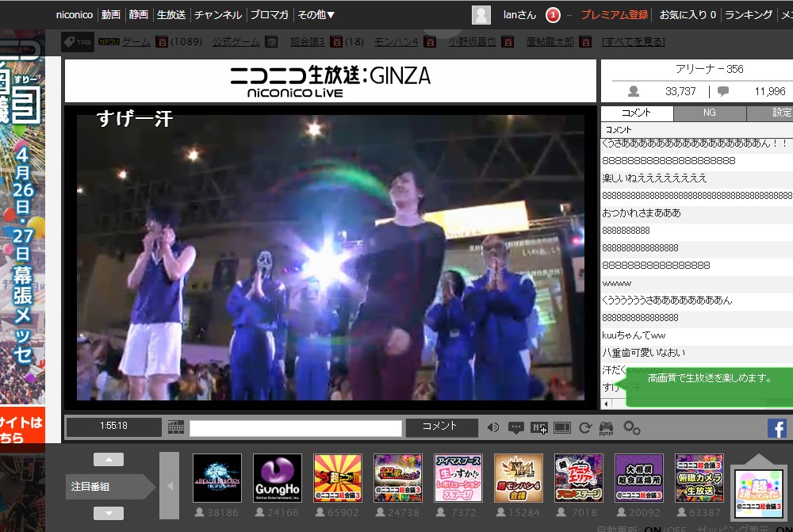Move comment list left via scrollbar arrow
Image resolution: width=793 pixels, height=532 pixels.
click(x=607, y=404)
